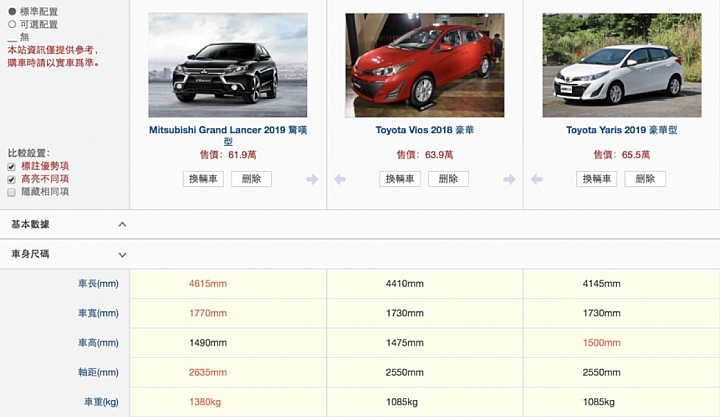Click the 售價 63.9萬 price
Viewport: 720px width, 417px height.
pos(425,155)
